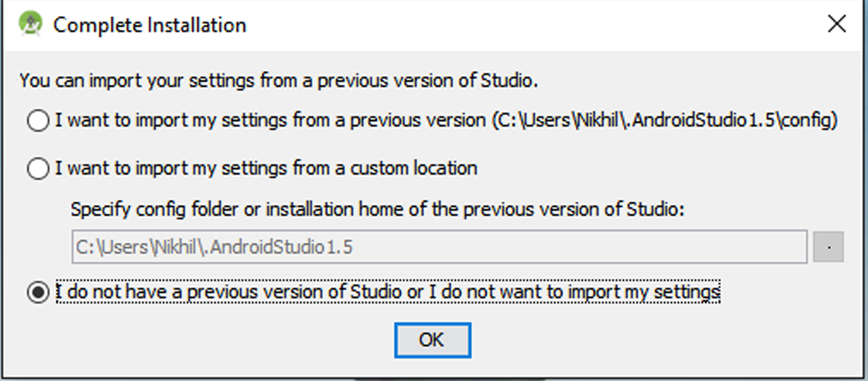Image resolution: width=868 pixels, height=381 pixels.
Task: Click the OK button
Action: [432, 340]
